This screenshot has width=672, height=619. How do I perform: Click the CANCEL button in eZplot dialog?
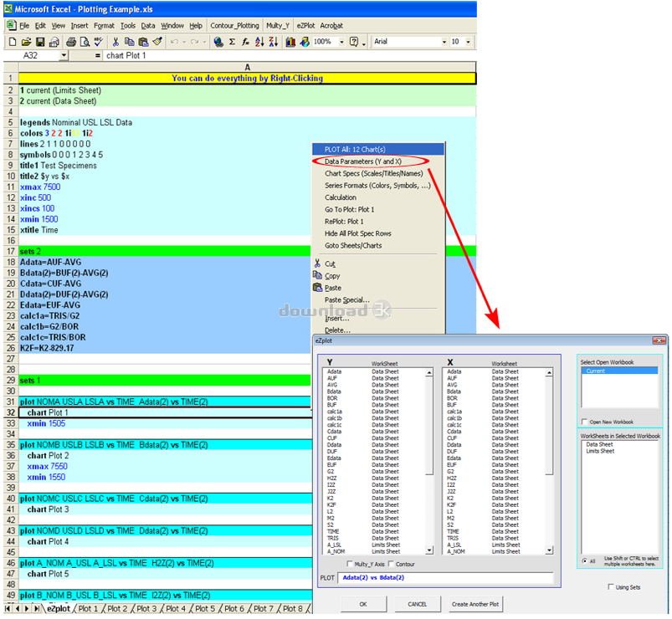pyautogui.click(x=417, y=603)
